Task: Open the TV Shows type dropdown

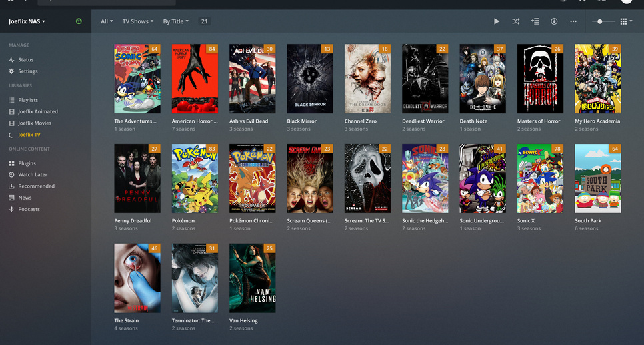Action: click(137, 21)
